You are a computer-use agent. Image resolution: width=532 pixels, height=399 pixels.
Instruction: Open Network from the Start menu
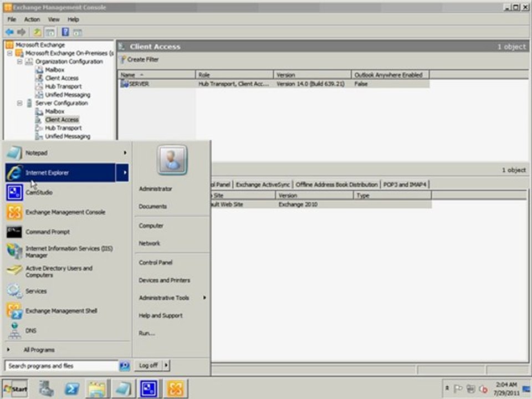[x=149, y=243]
